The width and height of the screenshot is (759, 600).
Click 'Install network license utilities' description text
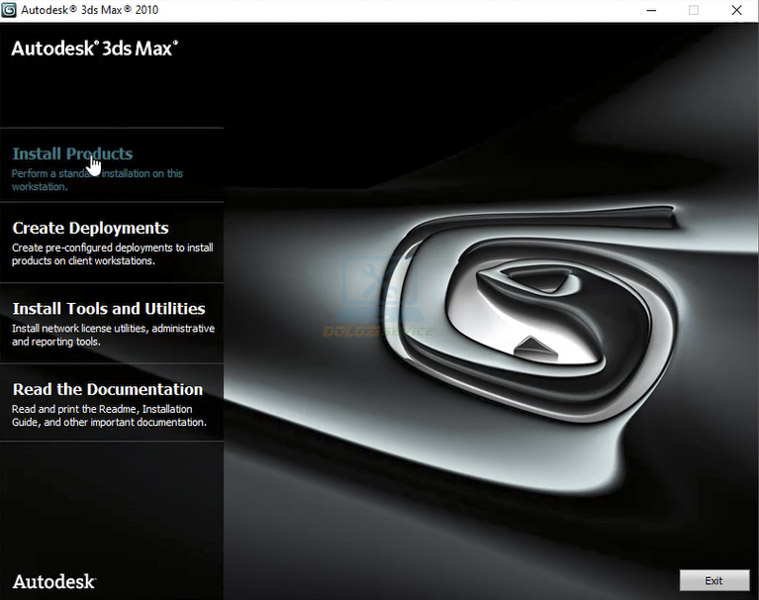(112, 335)
